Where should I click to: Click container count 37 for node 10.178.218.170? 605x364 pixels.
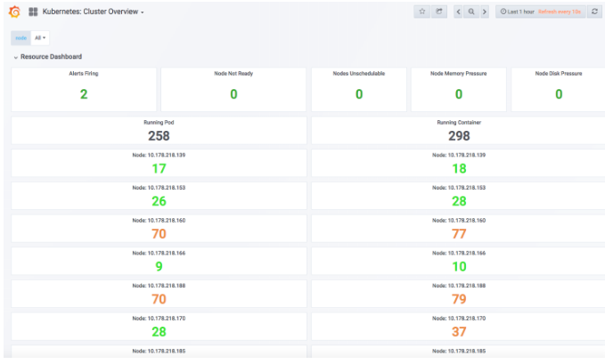click(x=459, y=332)
